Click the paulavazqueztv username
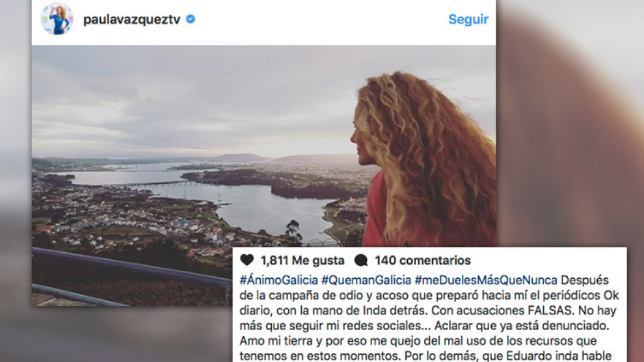644x362 pixels. 131,19
